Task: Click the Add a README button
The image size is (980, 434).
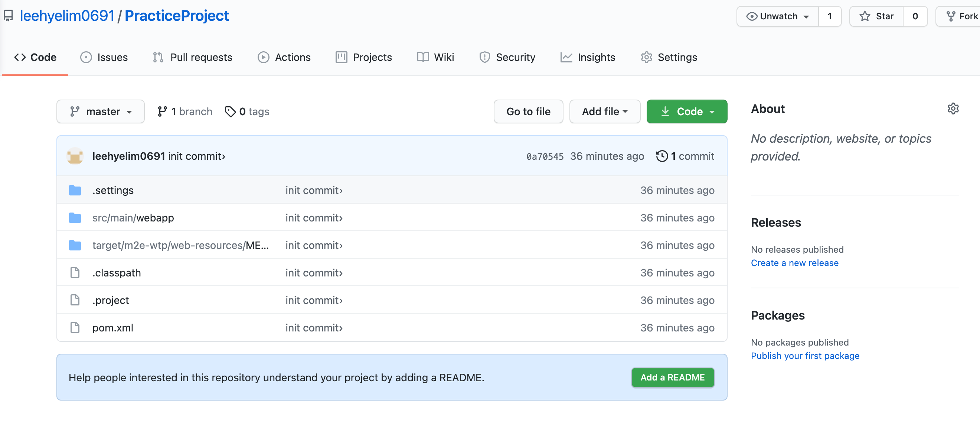Action: [672, 377]
